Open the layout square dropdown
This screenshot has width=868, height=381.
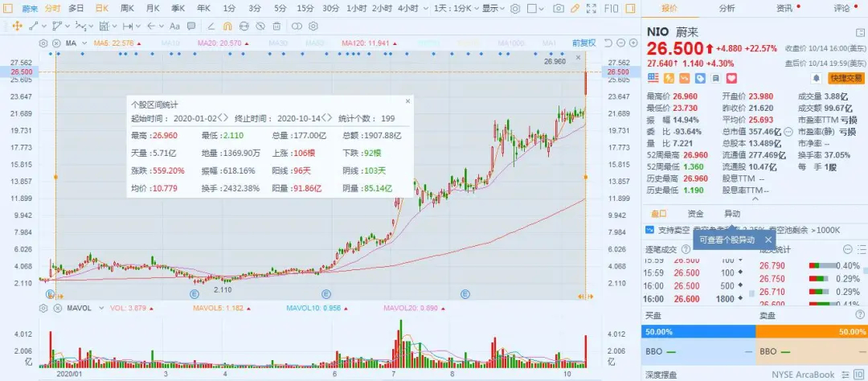pyautogui.click(x=534, y=8)
